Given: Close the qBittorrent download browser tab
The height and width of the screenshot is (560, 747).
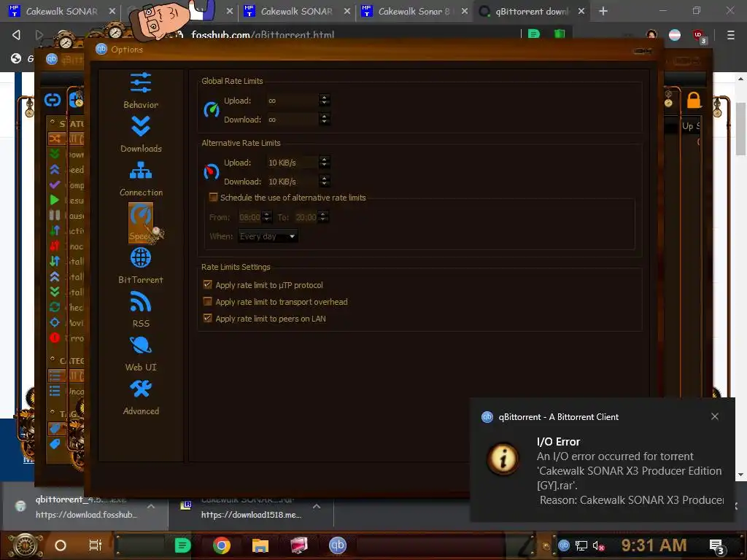Looking at the screenshot, I should [x=581, y=11].
